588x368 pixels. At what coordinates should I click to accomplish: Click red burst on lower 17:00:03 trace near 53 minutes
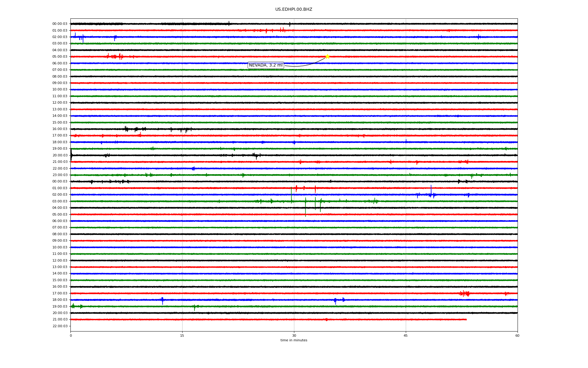465,293
